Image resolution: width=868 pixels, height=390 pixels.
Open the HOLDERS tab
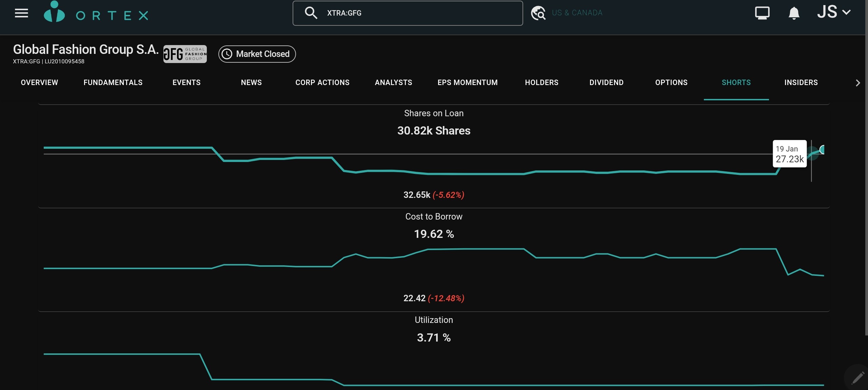pos(541,83)
